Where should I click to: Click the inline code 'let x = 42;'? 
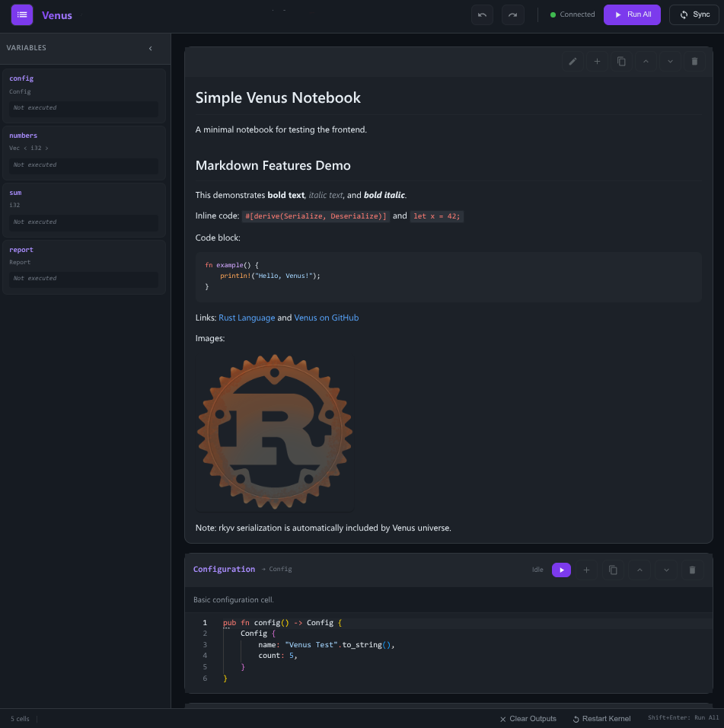[x=437, y=216]
